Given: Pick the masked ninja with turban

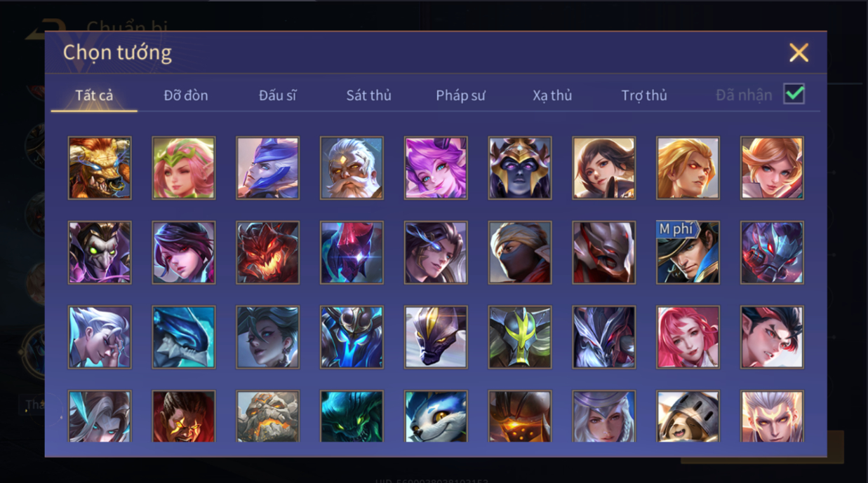Looking at the screenshot, I should (x=520, y=252).
